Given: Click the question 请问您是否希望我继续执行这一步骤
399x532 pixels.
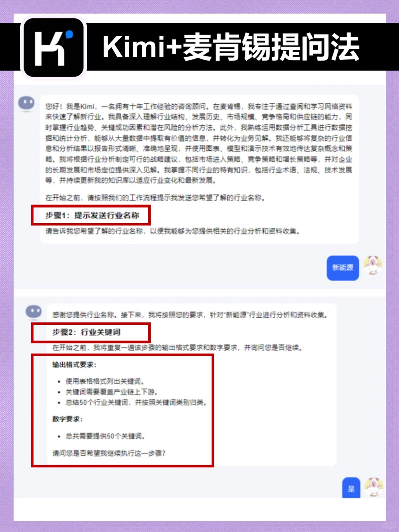Looking at the screenshot, I should (x=109, y=453).
